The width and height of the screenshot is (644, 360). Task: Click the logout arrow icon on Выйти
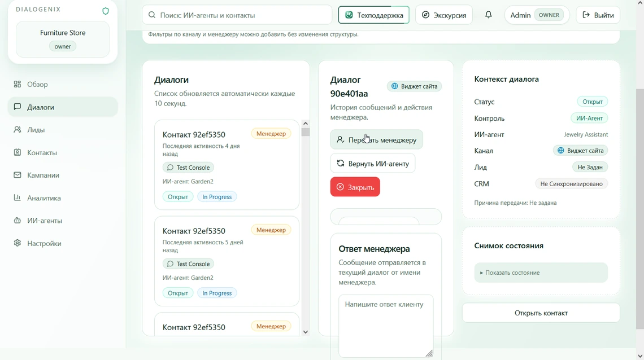point(586,15)
